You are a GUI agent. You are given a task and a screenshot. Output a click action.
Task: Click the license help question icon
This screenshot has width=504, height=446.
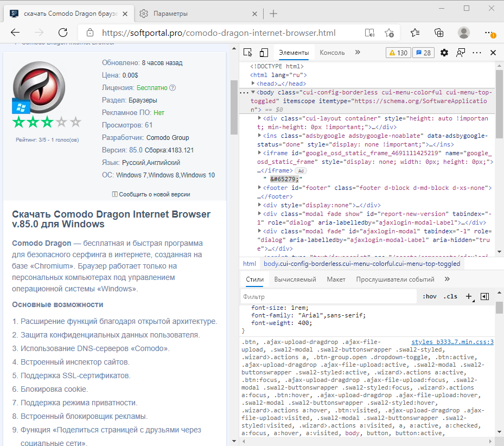click(x=173, y=87)
